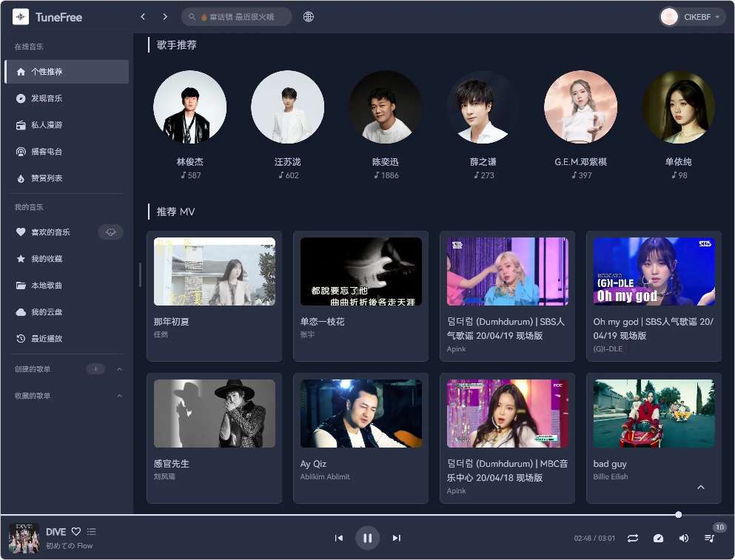The height and width of the screenshot is (560, 735).
Task: Add a new playlist with plus button
Action: 95,369
